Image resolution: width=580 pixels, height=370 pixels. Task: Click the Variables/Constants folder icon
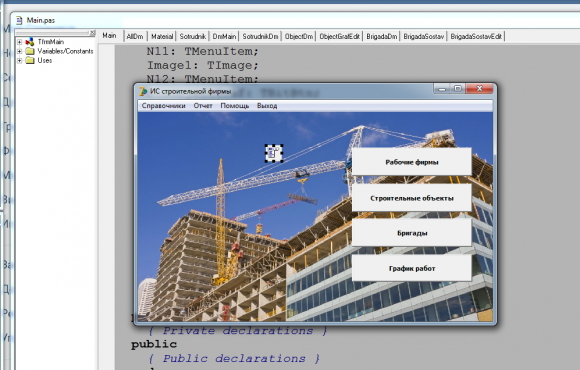pyautogui.click(x=30, y=51)
